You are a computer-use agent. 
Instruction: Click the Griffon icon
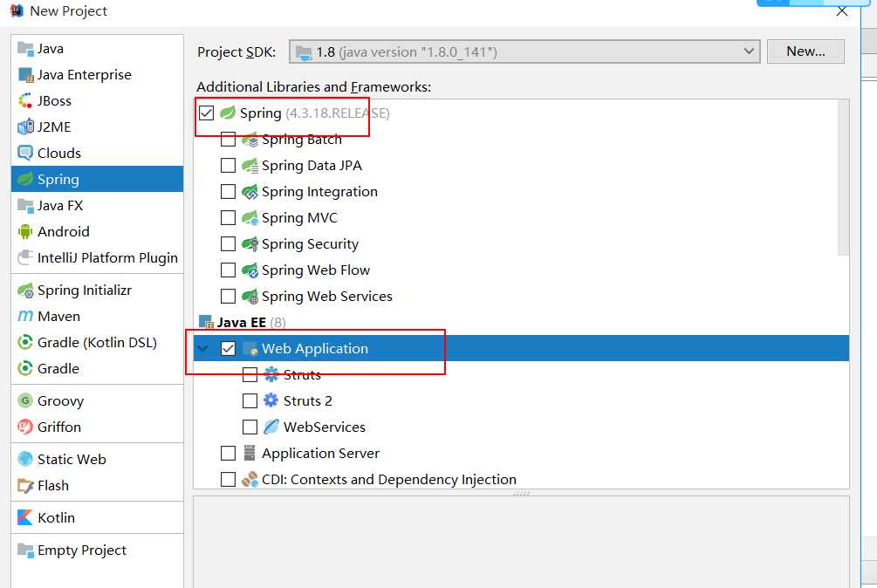[x=25, y=427]
